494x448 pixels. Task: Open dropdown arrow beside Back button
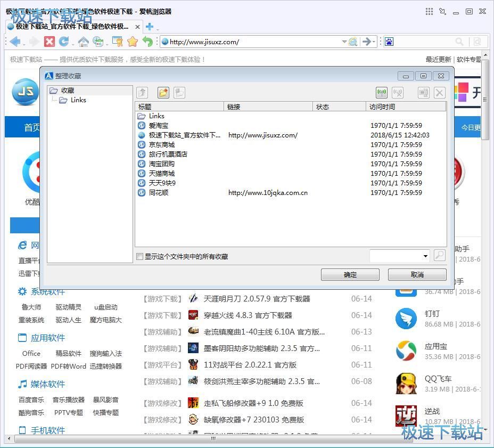23,44
